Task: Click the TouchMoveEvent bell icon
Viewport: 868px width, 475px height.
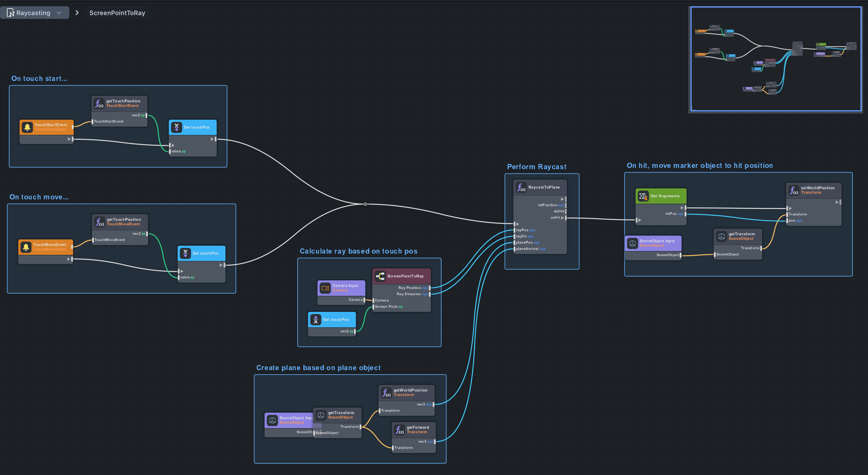Action: (26, 247)
